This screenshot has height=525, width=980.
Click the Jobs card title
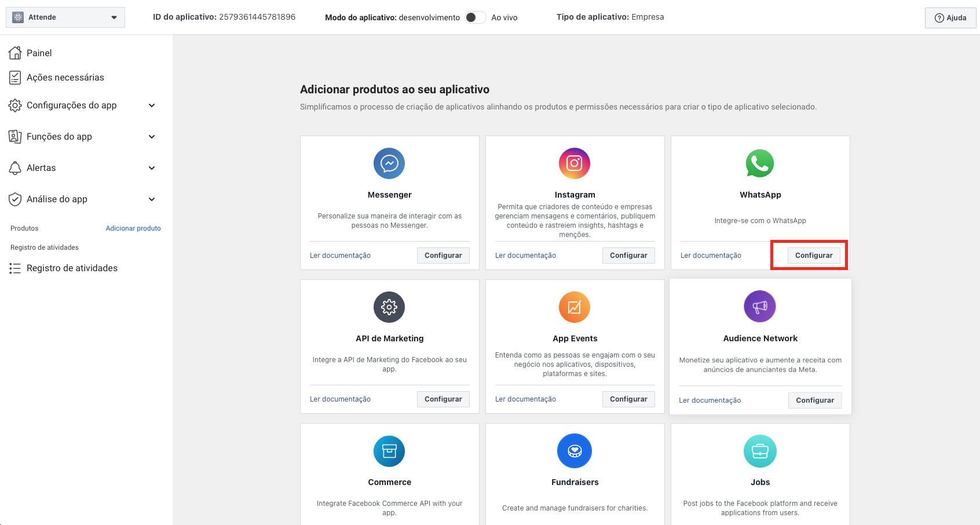(760, 482)
